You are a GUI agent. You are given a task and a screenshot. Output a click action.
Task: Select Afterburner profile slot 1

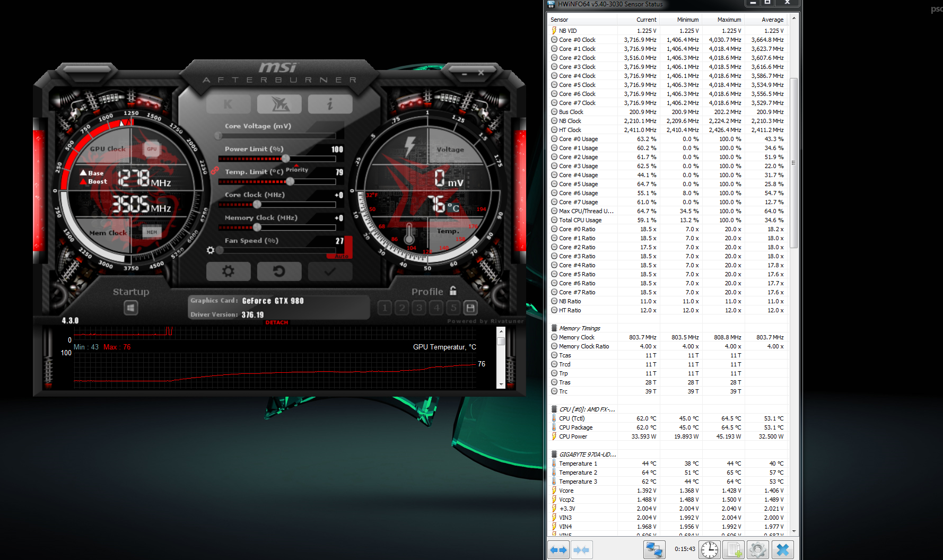point(385,308)
